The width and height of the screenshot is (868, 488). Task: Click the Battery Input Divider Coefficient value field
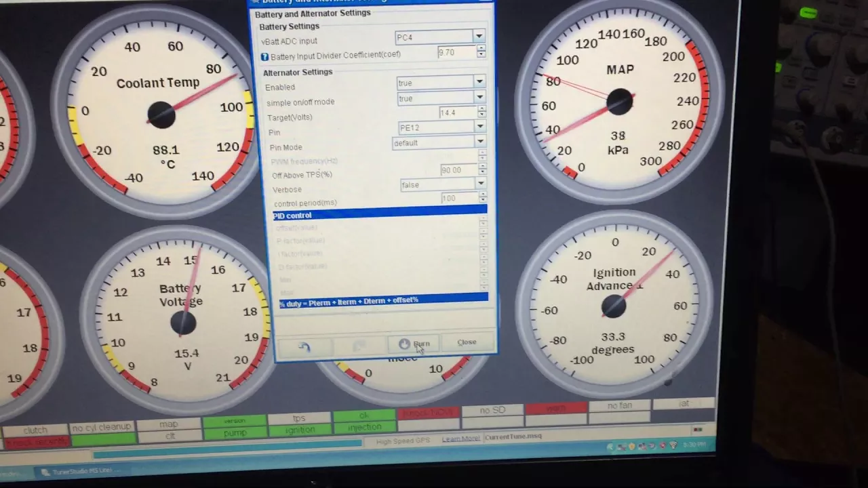pyautogui.click(x=456, y=52)
